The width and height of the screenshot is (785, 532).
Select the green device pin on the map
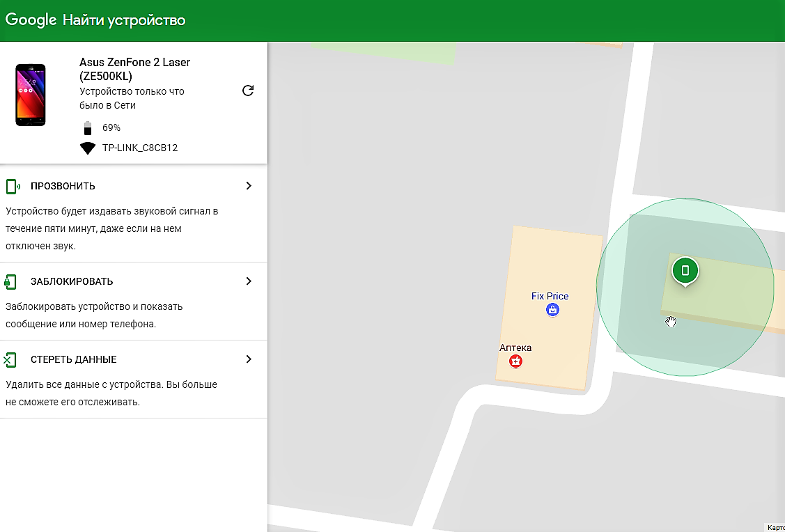click(x=685, y=270)
